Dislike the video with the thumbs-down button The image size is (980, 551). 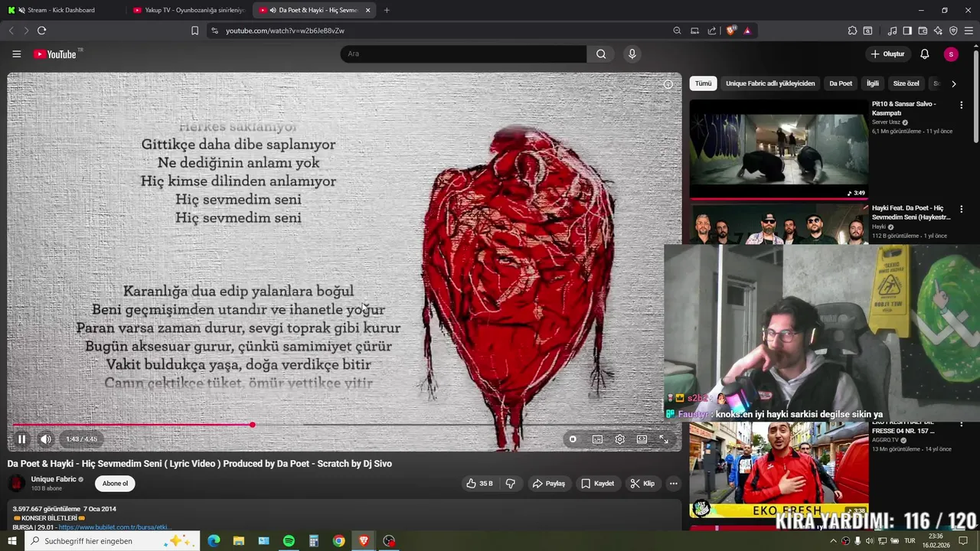[x=511, y=484]
